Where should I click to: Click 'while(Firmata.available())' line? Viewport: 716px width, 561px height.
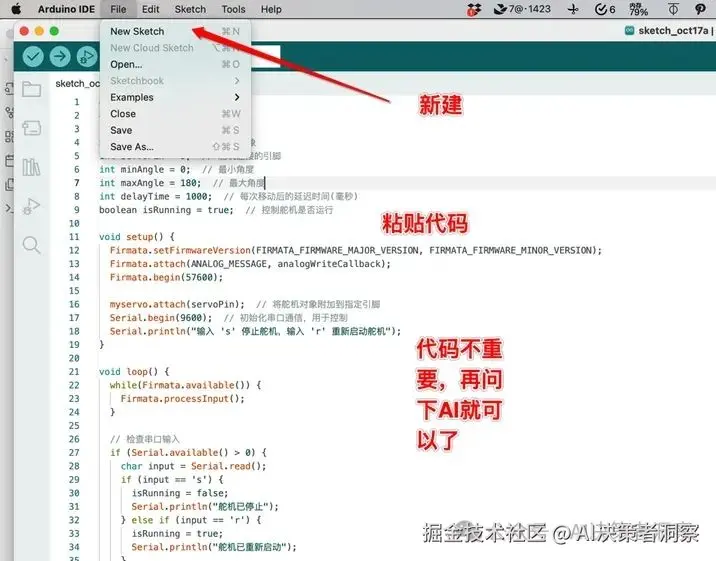click(185, 385)
